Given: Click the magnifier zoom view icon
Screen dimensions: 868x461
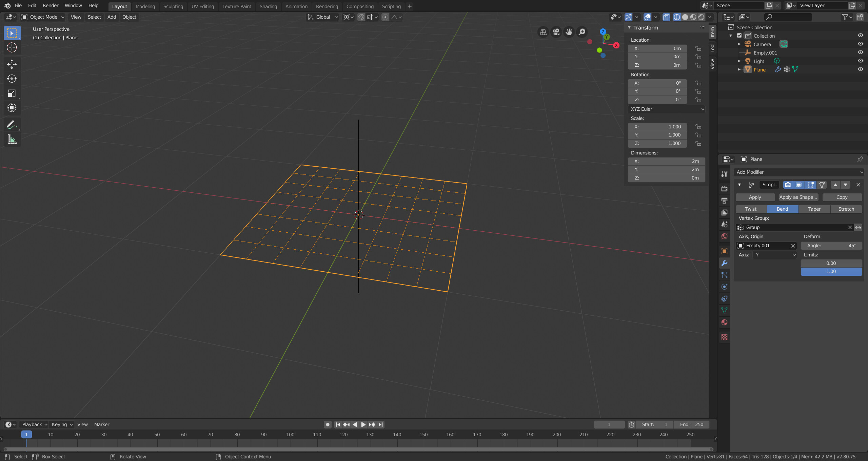Looking at the screenshot, I should click(x=582, y=32).
